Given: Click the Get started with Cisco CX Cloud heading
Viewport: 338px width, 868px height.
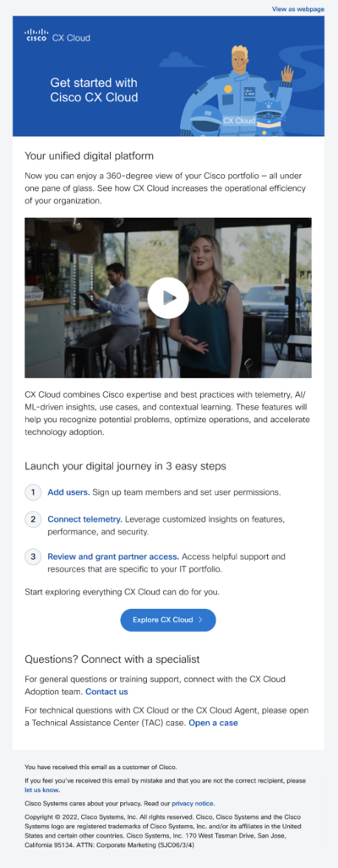Looking at the screenshot, I should point(94,90).
